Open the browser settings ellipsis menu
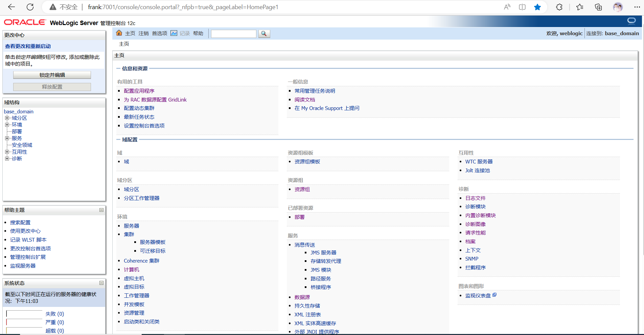This screenshot has width=644, height=335. pos(637,7)
